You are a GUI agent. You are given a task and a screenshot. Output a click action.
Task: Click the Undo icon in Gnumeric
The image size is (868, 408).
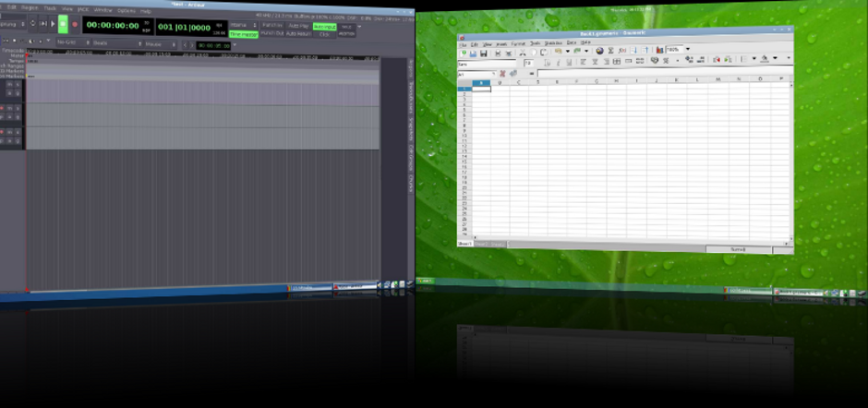pyautogui.click(x=558, y=52)
